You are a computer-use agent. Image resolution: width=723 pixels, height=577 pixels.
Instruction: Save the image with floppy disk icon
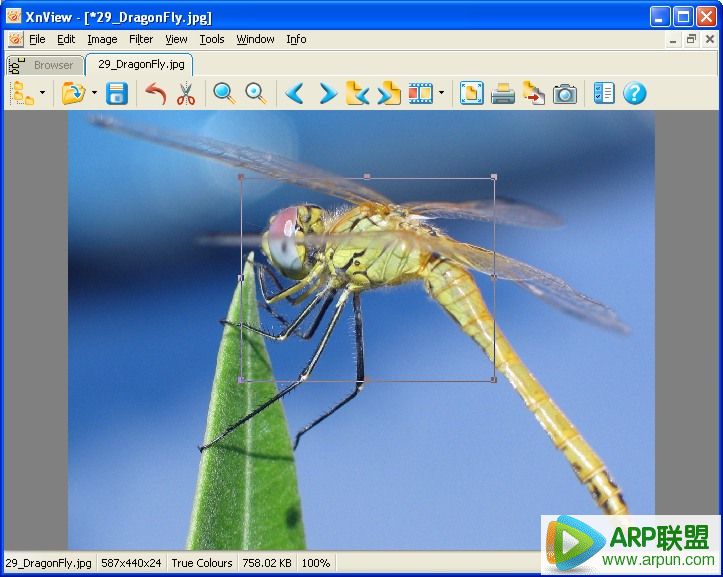[x=117, y=93]
